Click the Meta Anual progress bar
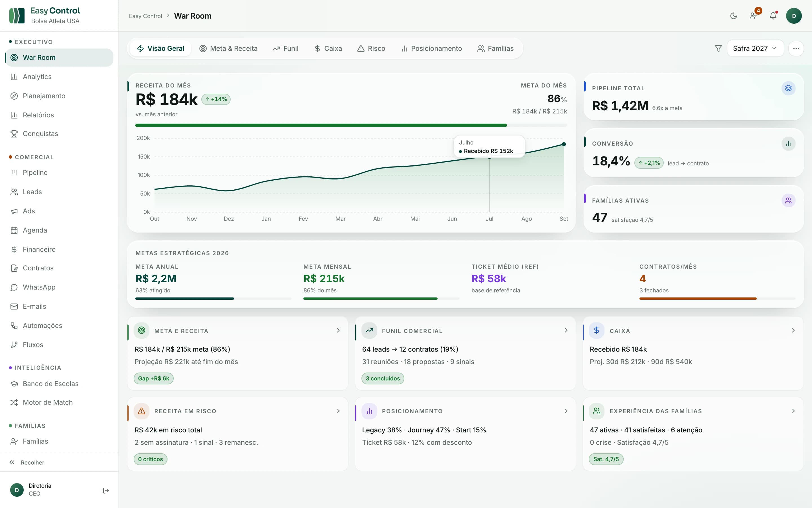 pos(213,298)
